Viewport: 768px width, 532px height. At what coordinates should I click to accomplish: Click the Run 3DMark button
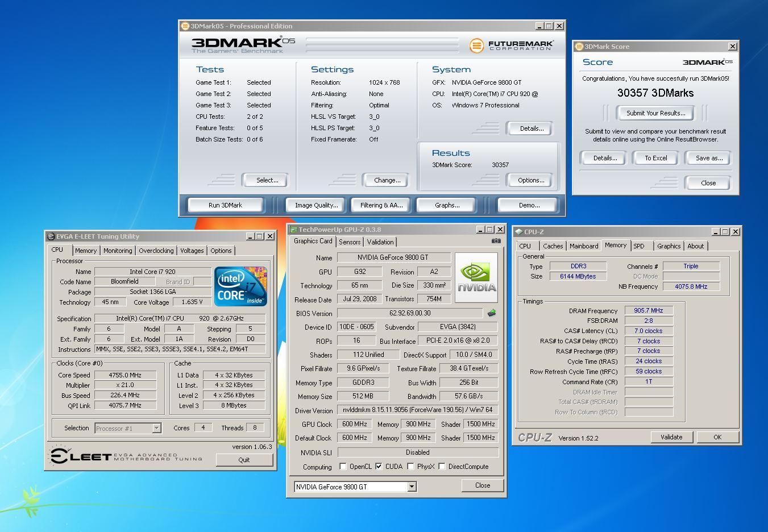coord(225,205)
